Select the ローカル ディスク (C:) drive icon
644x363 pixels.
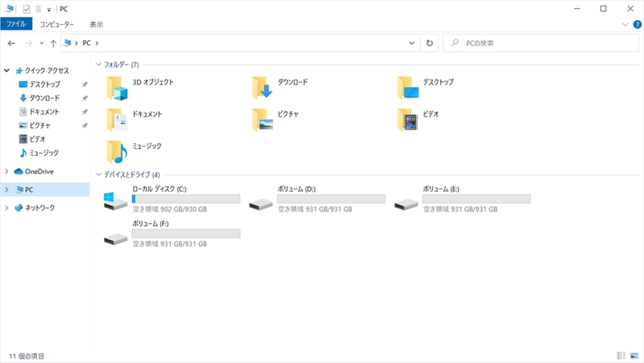(x=115, y=201)
